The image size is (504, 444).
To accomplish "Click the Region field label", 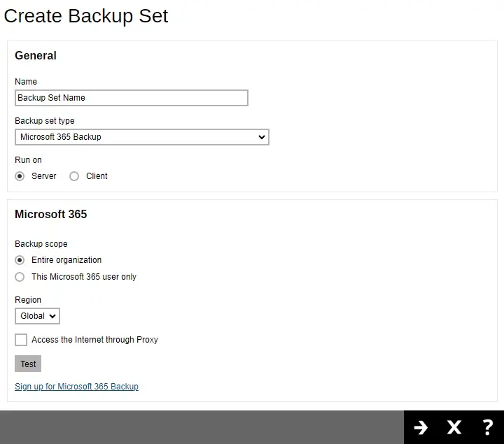I will click(28, 300).
